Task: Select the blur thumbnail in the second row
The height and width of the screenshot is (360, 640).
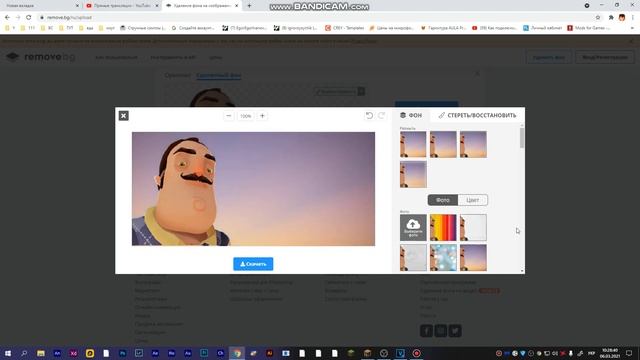Action: click(x=413, y=174)
